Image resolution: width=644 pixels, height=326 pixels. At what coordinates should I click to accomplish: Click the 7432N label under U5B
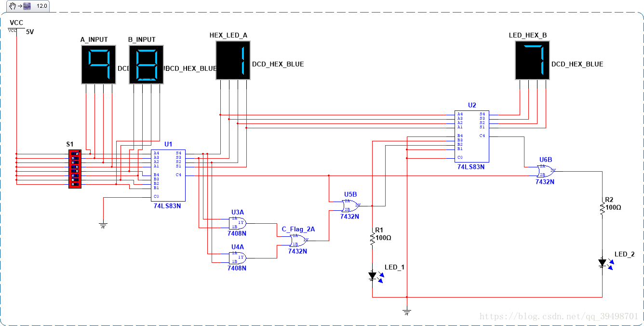coord(349,217)
